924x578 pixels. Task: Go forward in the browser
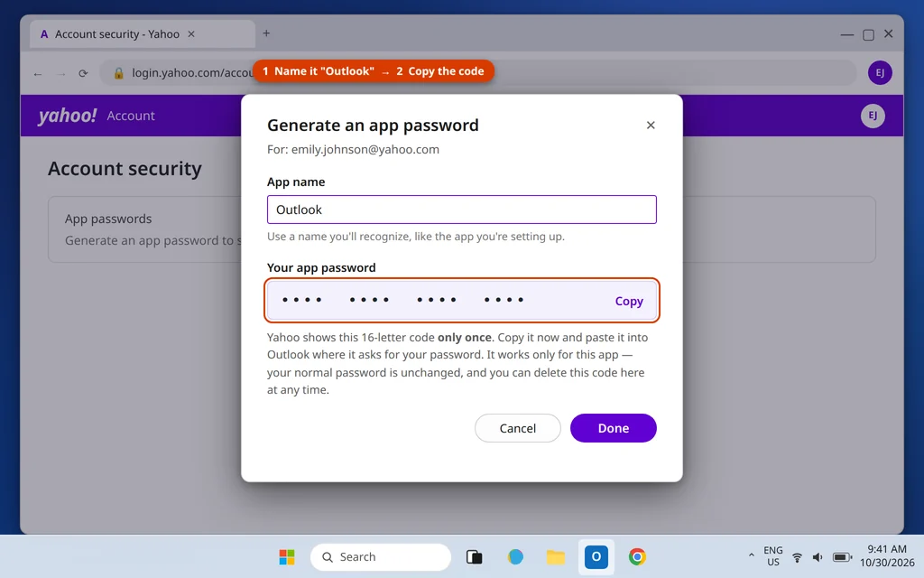(60, 74)
